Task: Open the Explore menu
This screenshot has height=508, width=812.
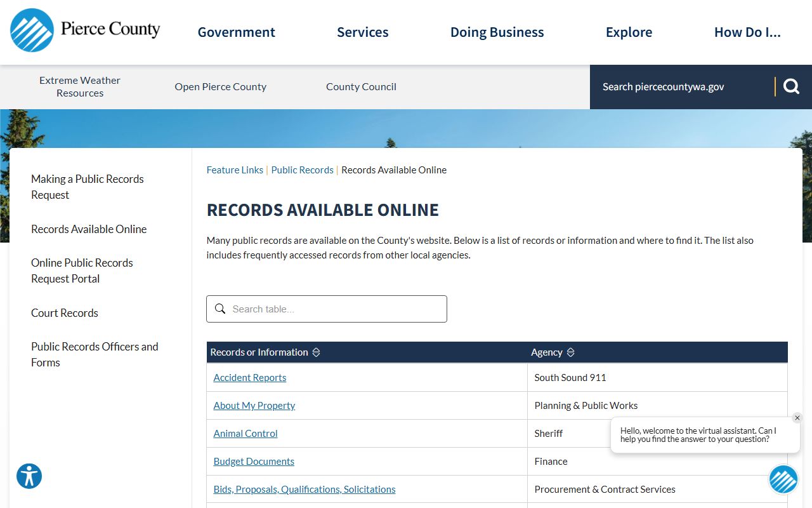Action: point(629,32)
